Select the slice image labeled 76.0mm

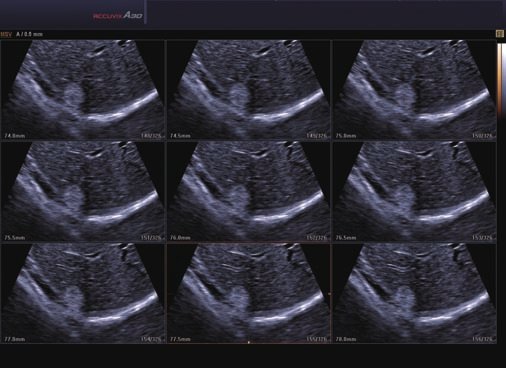tap(248, 191)
